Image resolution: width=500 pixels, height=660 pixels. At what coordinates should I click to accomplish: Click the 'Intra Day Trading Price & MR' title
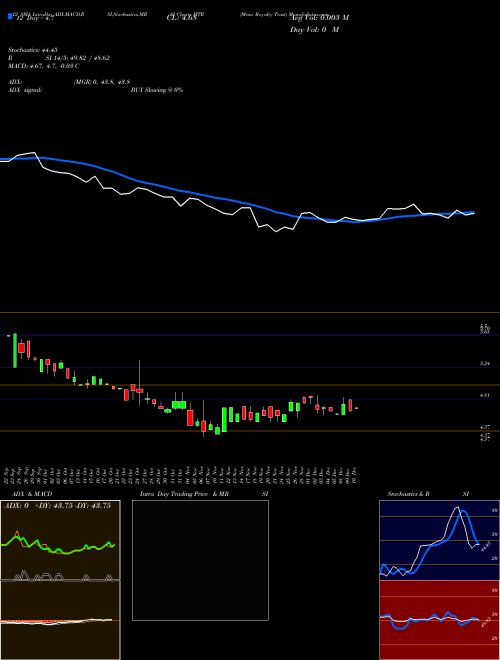[184, 494]
